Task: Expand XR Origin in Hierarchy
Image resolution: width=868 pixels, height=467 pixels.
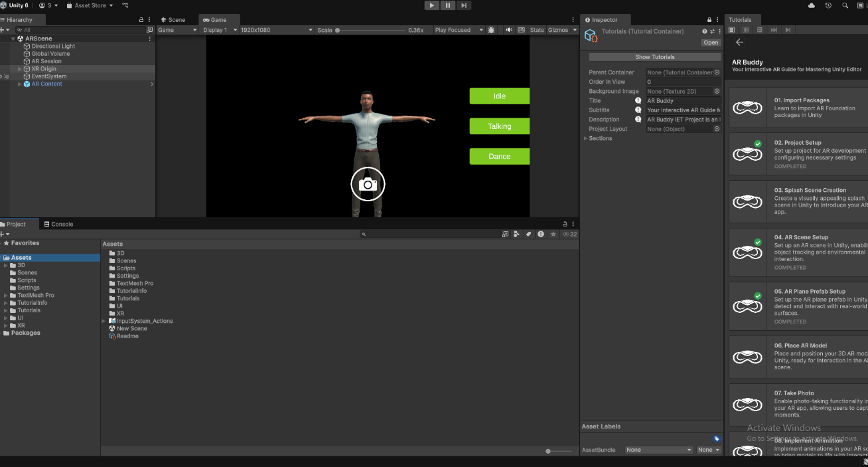Action: [x=20, y=69]
